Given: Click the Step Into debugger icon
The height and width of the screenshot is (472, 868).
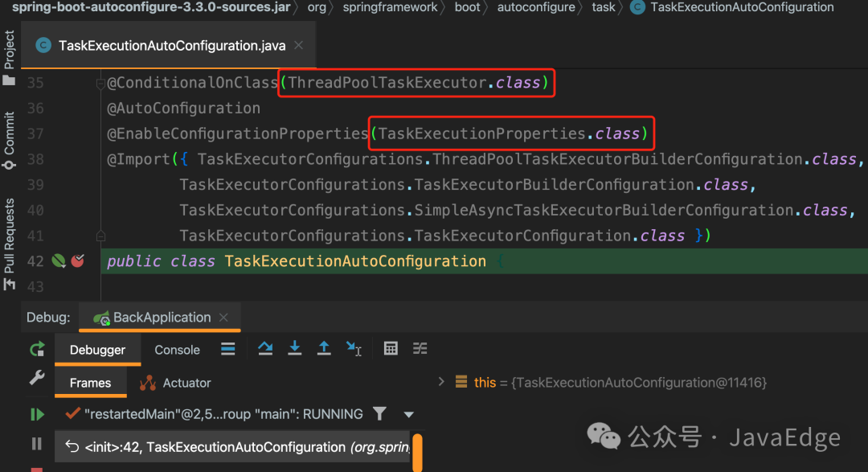Looking at the screenshot, I should tap(294, 348).
